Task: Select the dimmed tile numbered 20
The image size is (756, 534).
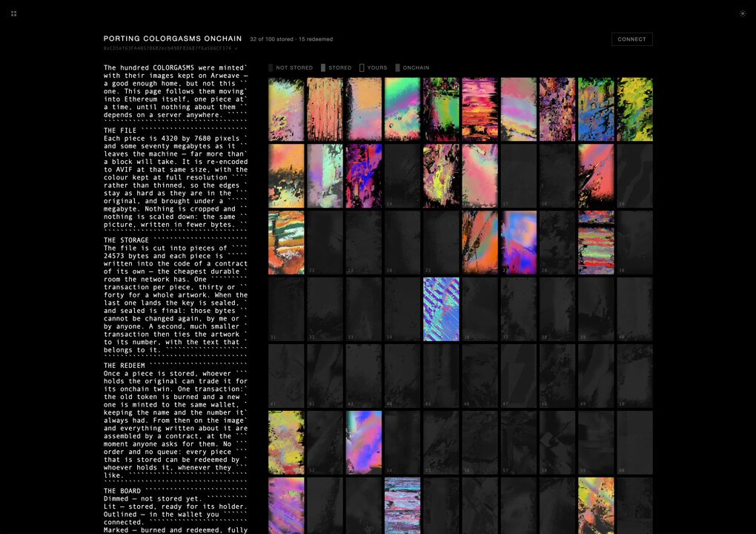Action: (x=635, y=176)
